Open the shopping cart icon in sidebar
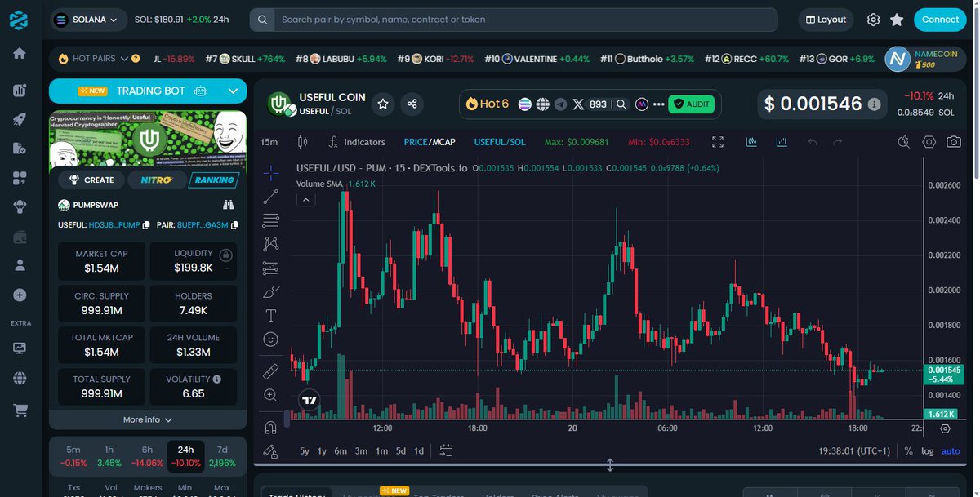Image resolution: width=980 pixels, height=497 pixels. coord(20,410)
